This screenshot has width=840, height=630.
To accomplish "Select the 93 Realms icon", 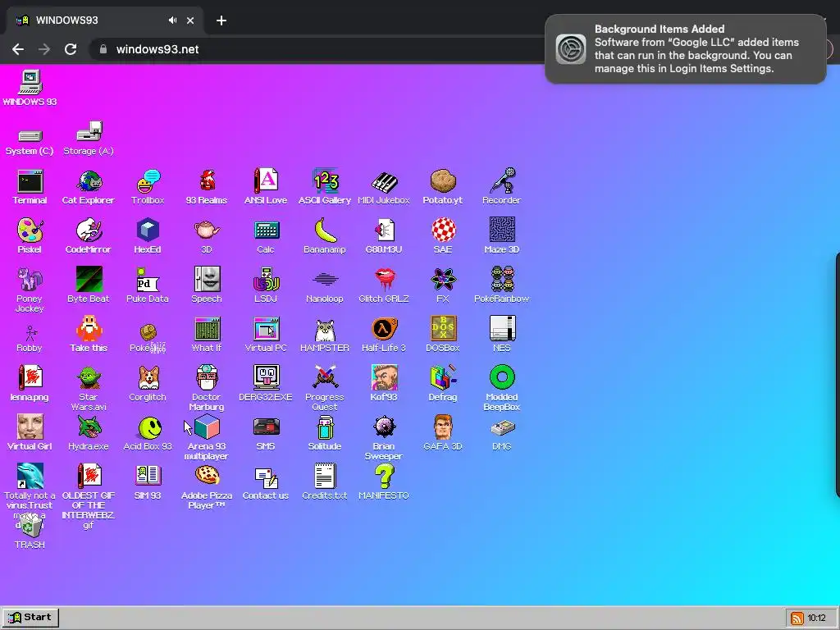I will click(x=207, y=181).
